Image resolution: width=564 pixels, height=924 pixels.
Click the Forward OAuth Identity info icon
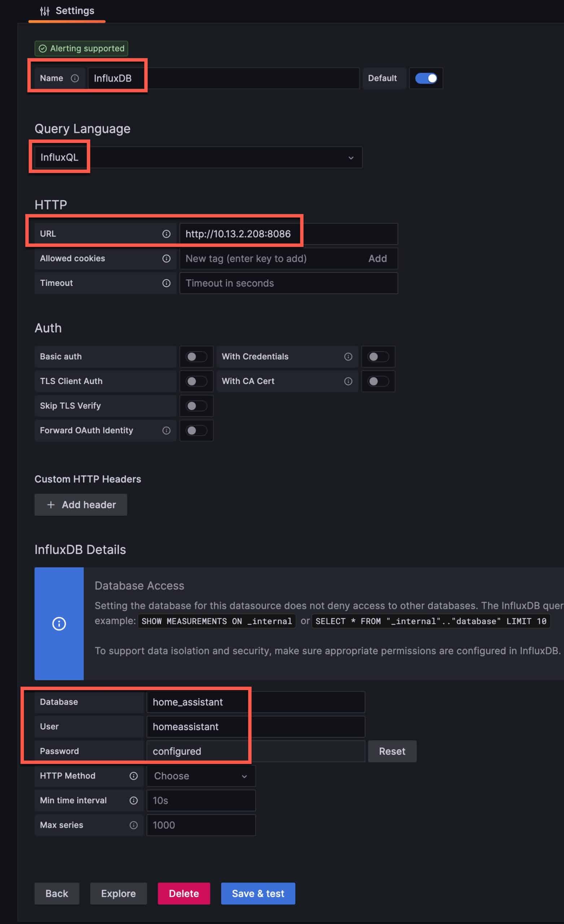[x=166, y=431]
